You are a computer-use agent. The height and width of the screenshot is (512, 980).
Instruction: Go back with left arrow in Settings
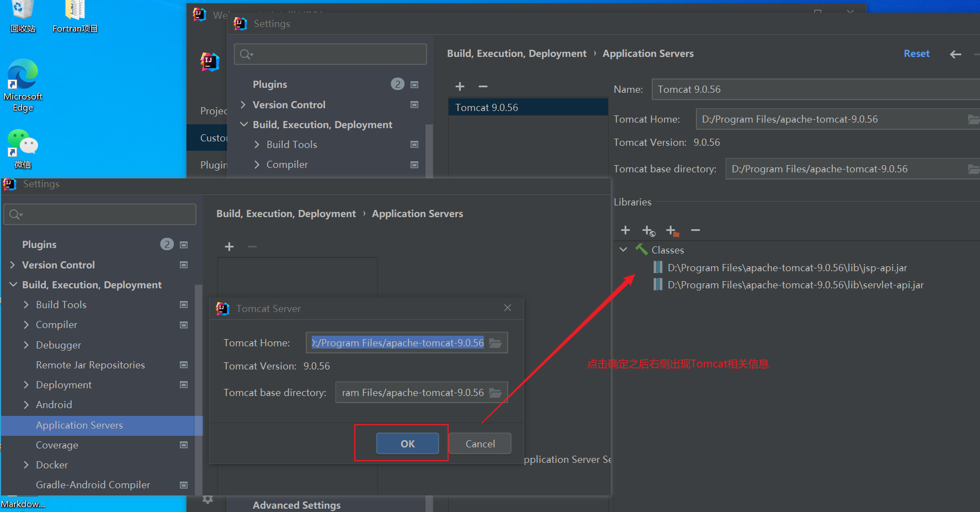pos(956,54)
